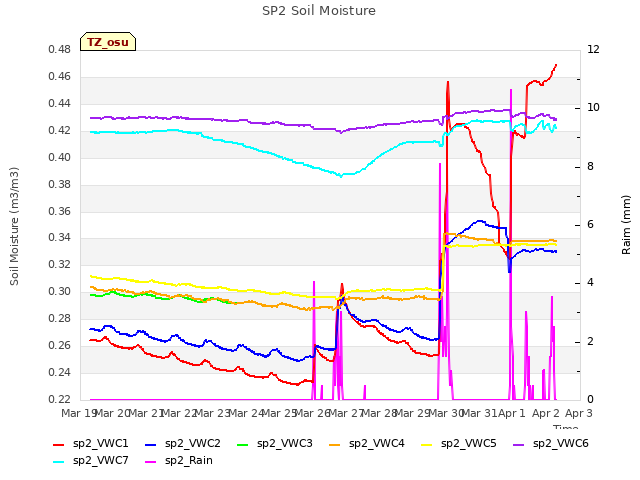Click the cyan VWC7 minimum near Mar 27
Viewport: 640px width, 480px height.
[x=341, y=176]
